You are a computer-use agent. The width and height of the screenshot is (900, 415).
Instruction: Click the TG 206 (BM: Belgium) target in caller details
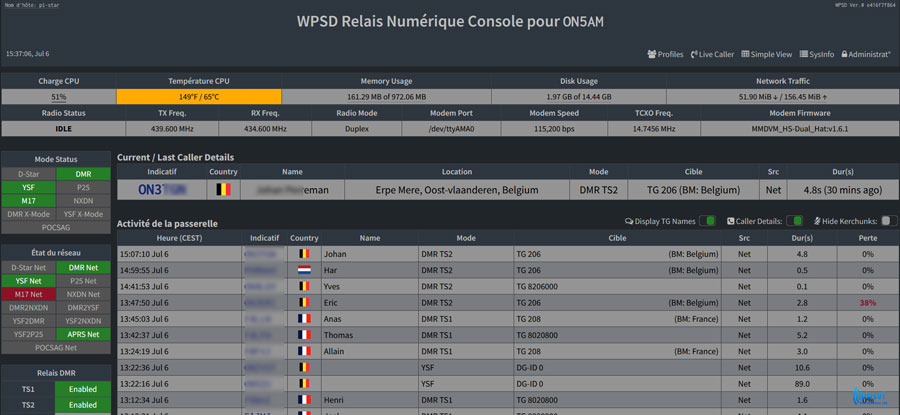[693, 190]
